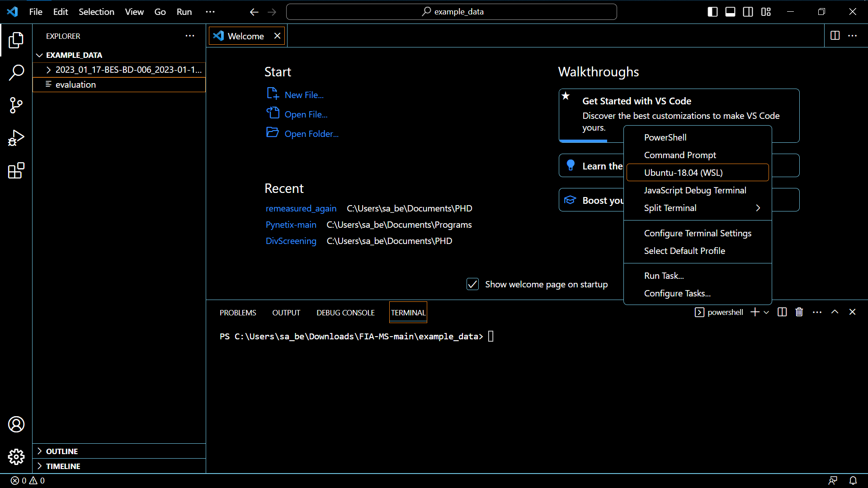Open the Search view in activity bar
Screen dimensions: 868x488
(x=16, y=72)
